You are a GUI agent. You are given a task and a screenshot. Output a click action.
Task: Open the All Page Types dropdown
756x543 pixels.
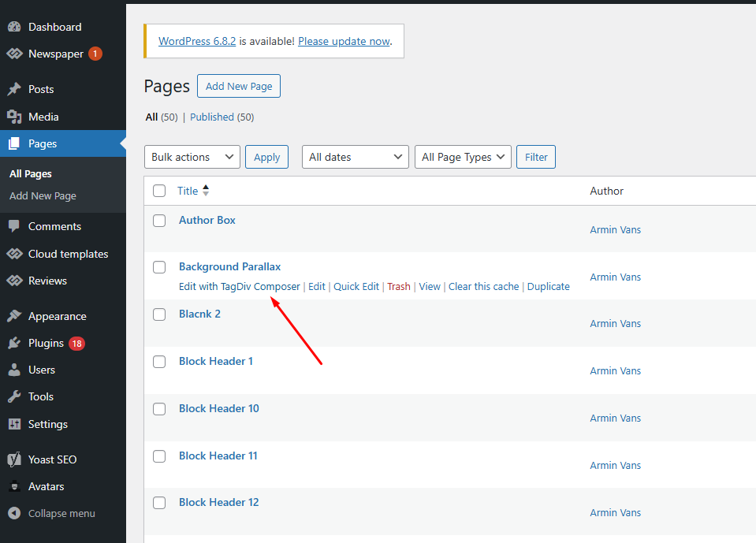tap(463, 157)
